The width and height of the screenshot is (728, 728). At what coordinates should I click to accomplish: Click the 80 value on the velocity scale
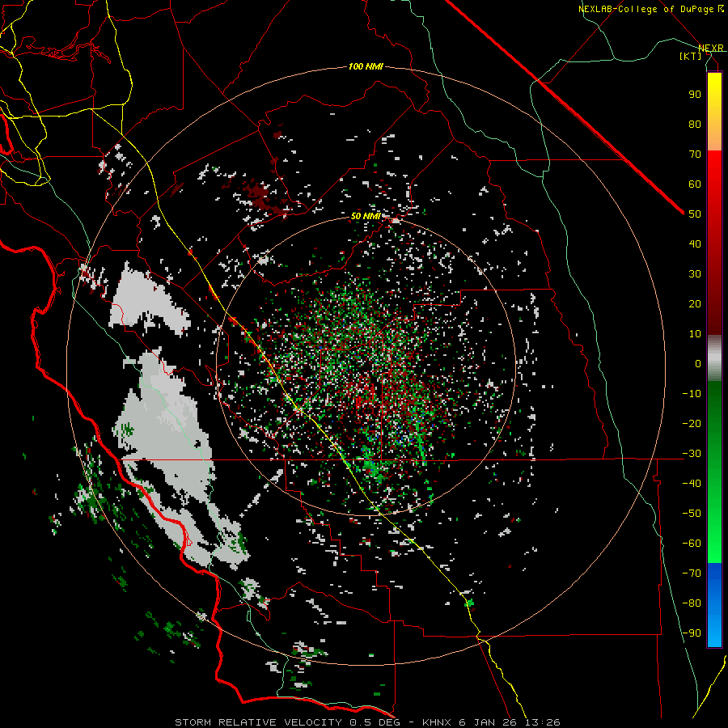pyautogui.click(x=695, y=124)
